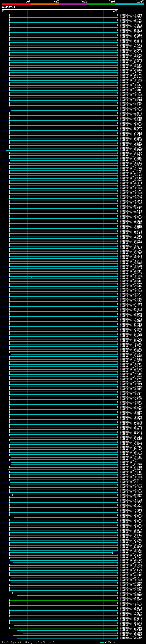
Task: Select hit label UniRef100_C0H734
Action: coord(131,266)
